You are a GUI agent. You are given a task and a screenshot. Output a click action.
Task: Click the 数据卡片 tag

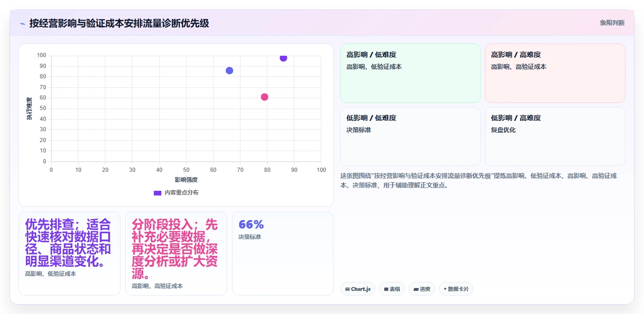pyautogui.click(x=456, y=289)
